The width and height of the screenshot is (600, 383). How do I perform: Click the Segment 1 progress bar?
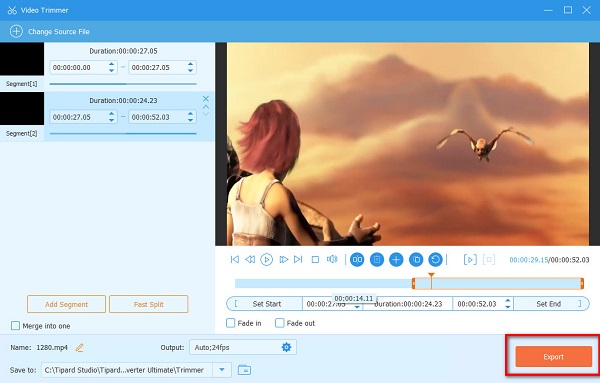pyautogui.click(x=123, y=84)
